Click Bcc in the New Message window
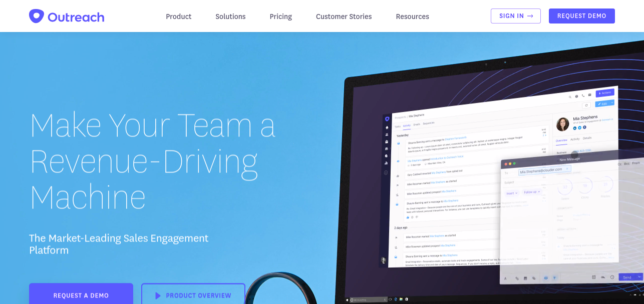Image resolution: width=644 pixels, height=304 pixels. 626,163
